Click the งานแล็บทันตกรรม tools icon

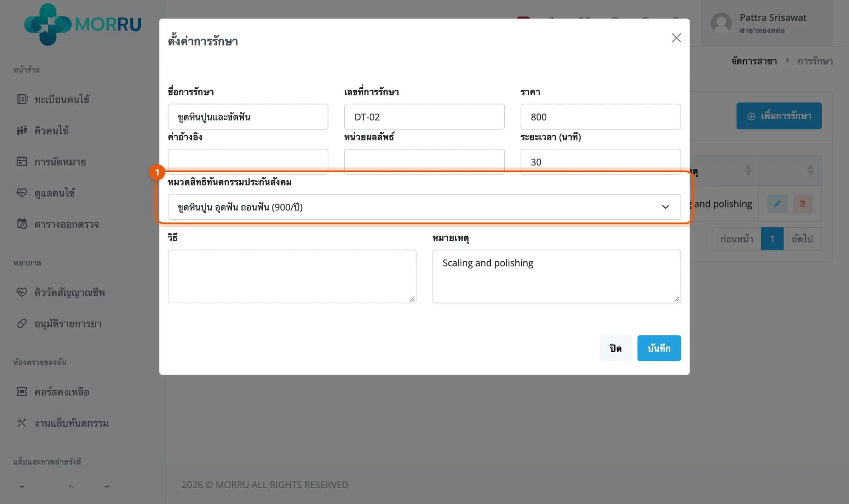[22, 423]
